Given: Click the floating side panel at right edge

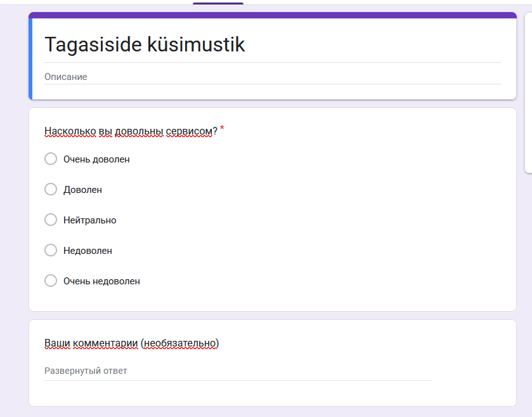Looking at the screenshot, I should (528, 95).
